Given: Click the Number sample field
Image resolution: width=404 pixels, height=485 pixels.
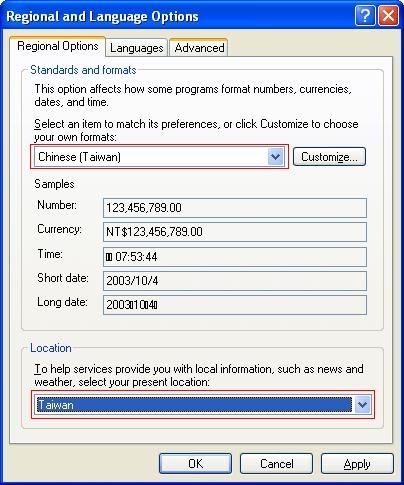Looking at the screenshot, I should (x=235, y=208).
